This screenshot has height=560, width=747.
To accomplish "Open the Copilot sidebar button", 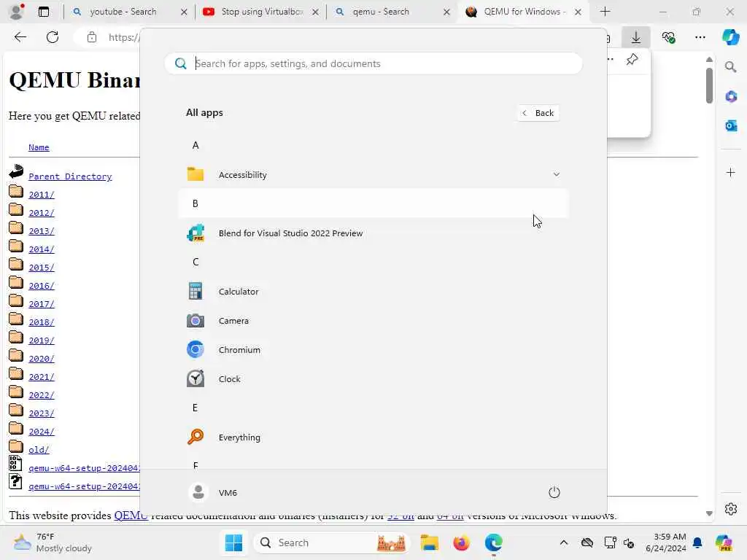I will point(730,37).
